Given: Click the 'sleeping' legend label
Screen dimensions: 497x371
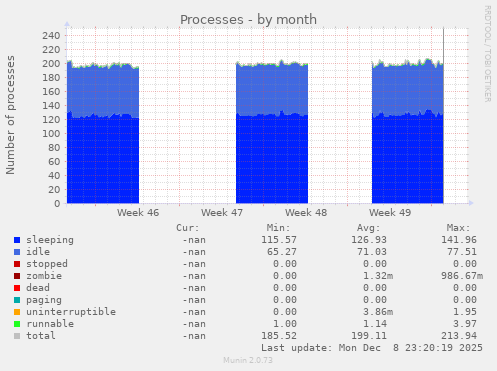Looking at the screenshot, I should coord(50,240).
